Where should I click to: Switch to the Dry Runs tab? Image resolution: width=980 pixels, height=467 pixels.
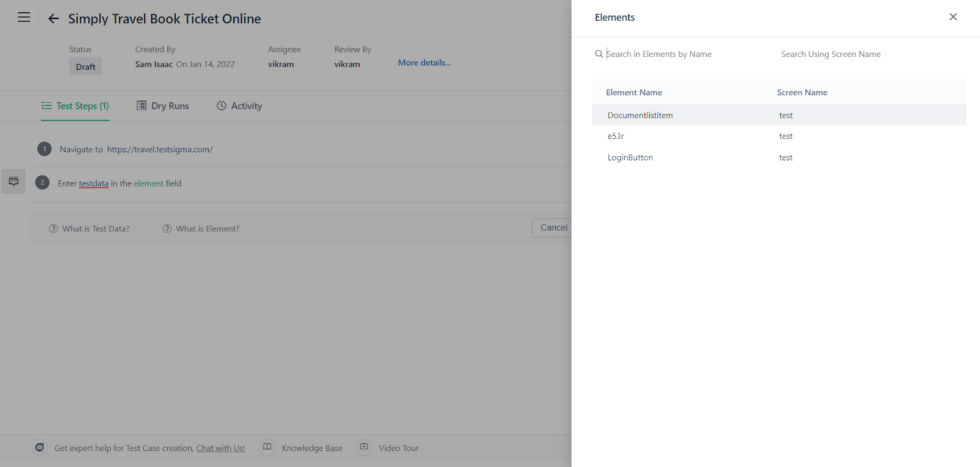[163, 106]
